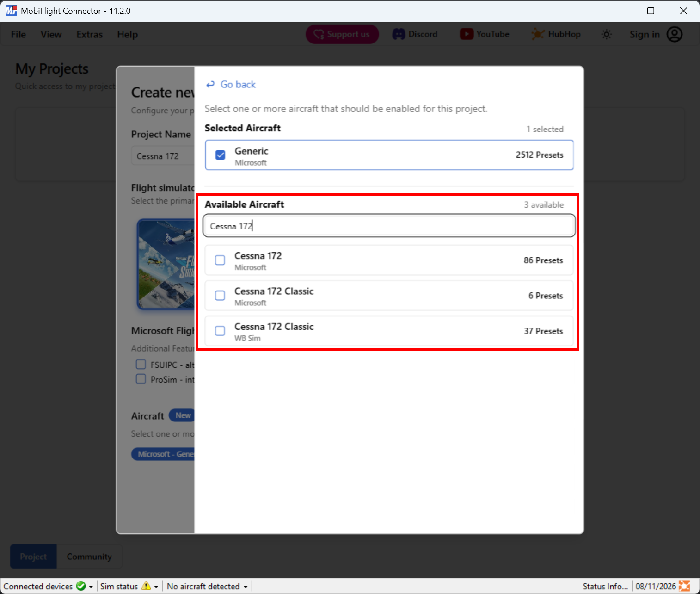
Task: Enable the ProSim additional feature checkbox
Action: click(x=141, y=379)
